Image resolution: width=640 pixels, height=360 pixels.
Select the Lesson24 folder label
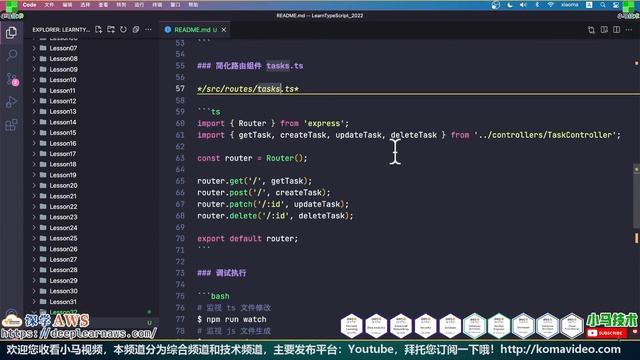63,228
